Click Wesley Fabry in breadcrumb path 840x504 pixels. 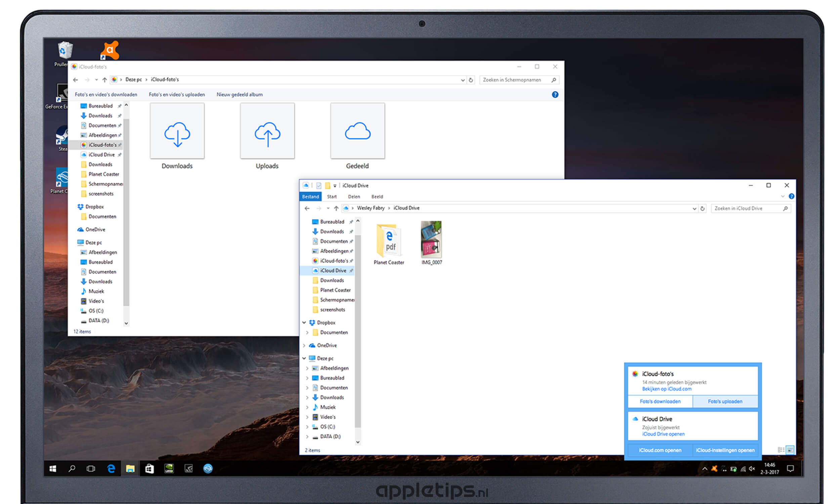(x=370, y=208)
